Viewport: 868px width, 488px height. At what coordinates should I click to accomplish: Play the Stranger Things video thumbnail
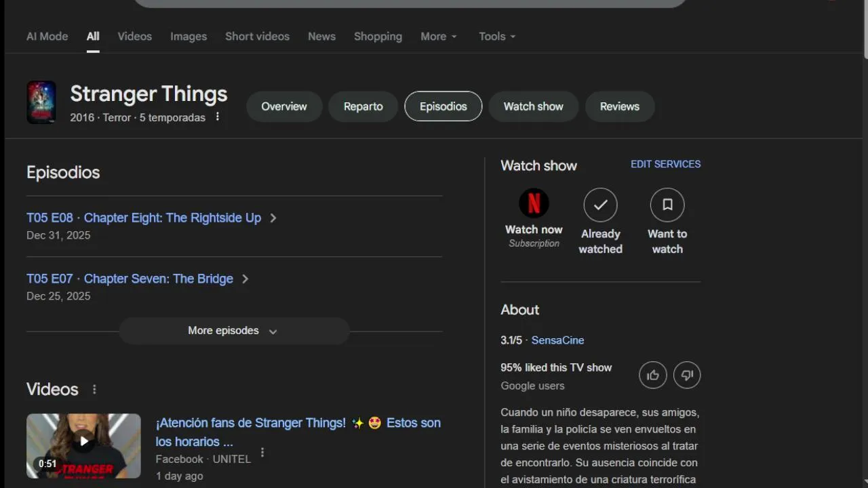tap(83, 446)
